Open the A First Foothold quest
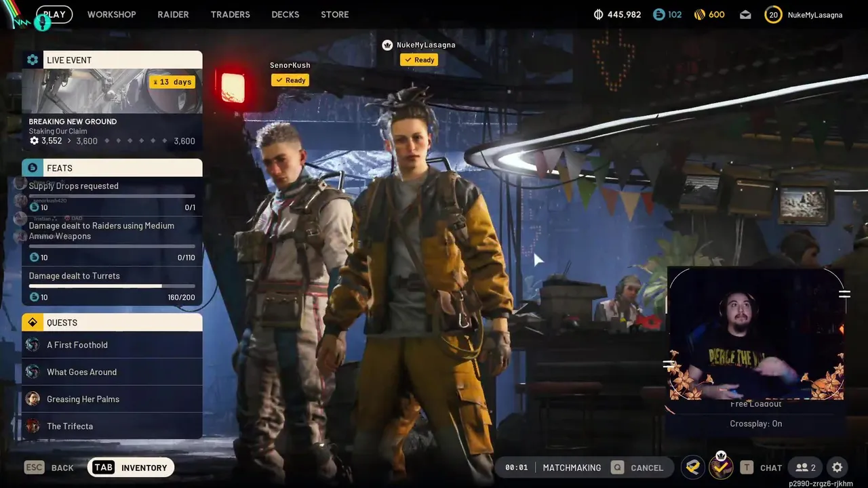This screenshot has width=868, height=488. pos(112,345)
